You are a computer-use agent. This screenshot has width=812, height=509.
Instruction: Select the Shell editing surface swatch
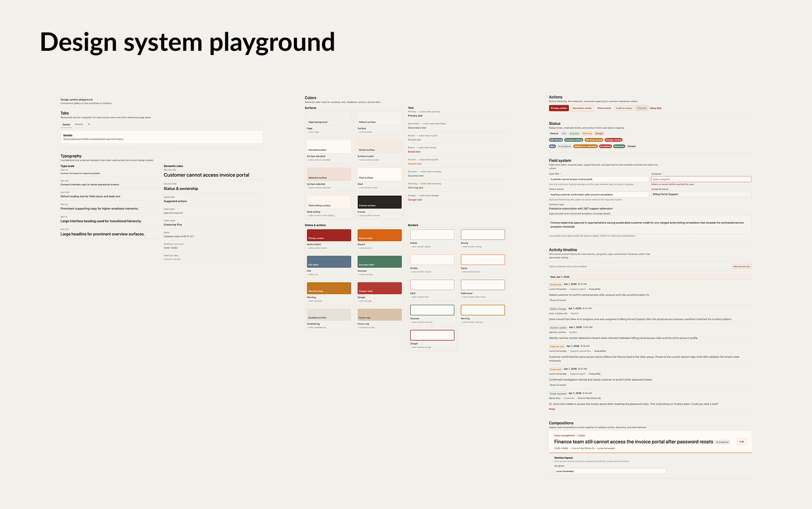point(329,202)
